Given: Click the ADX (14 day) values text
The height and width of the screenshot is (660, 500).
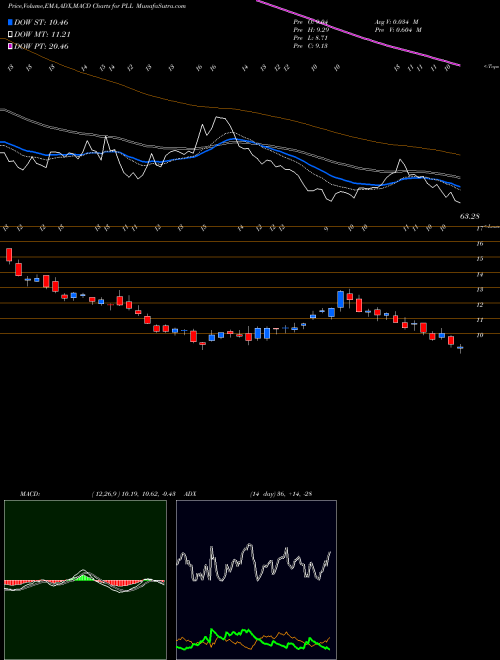Looking at the screenshot, I should point(280,493).
